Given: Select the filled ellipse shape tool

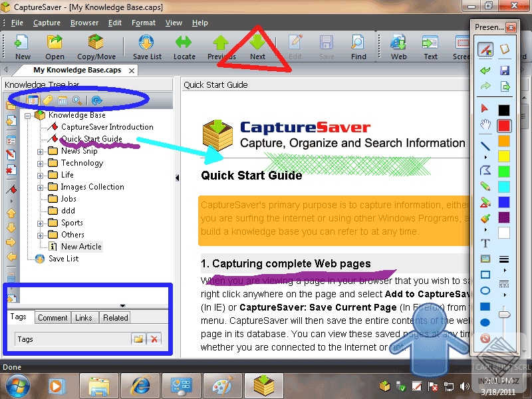Looking at the screenshot, I should pos(485,323).
